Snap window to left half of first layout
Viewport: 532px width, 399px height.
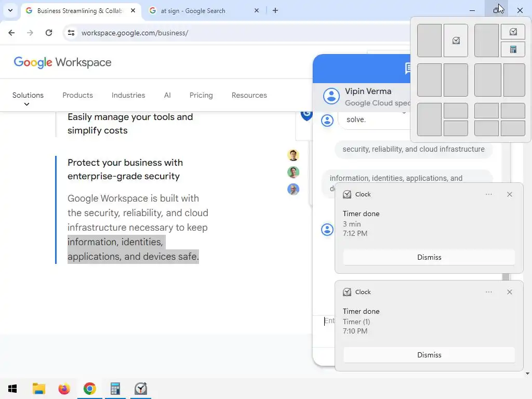coord(429,41)
